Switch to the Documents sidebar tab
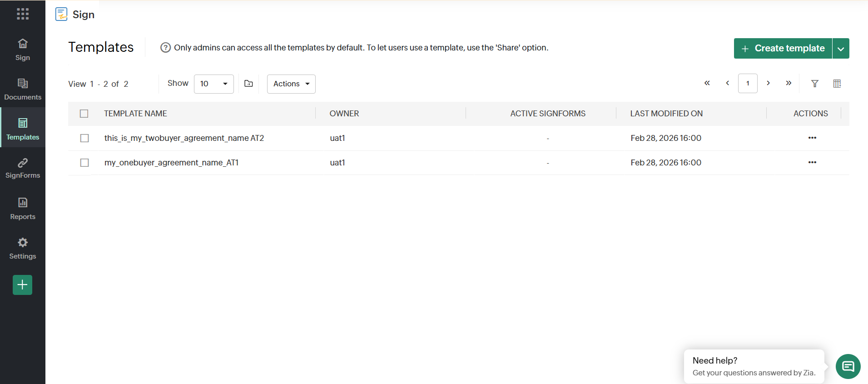Viewport: 868px width, 384px height. (23, 89)
